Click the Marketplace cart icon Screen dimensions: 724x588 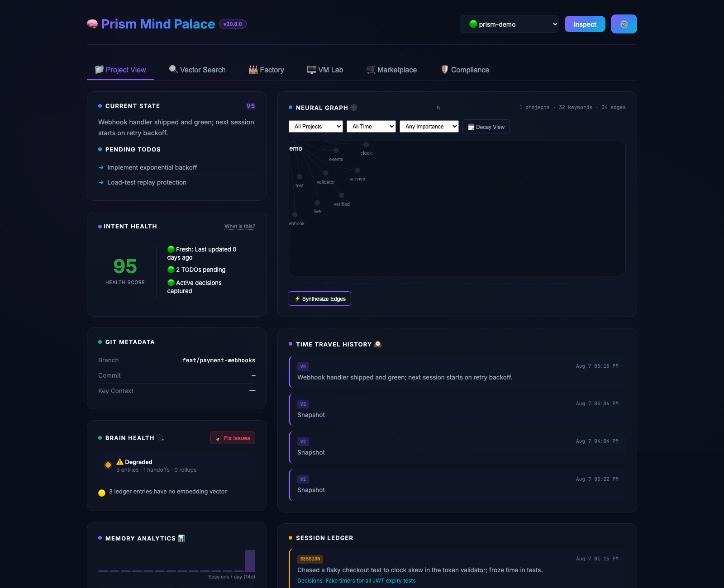371,70
